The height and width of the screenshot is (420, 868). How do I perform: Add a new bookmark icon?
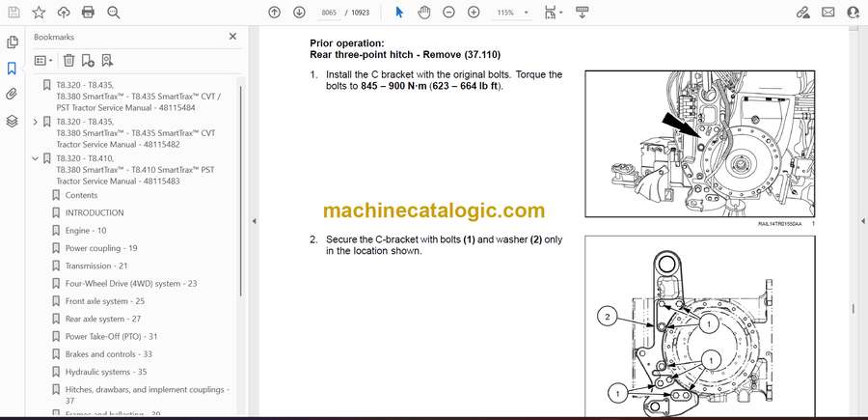[88, 61]
